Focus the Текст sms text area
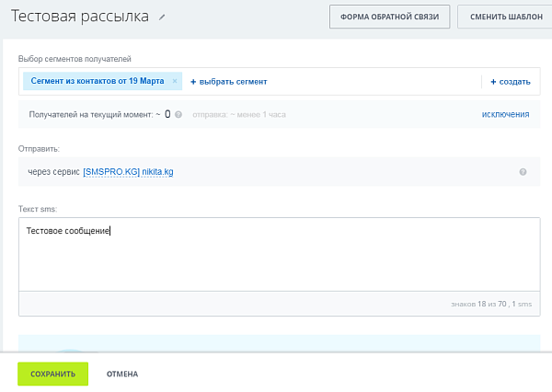This screenshot has width=552, height=392. pyautogui.click(x=279, y=254)
